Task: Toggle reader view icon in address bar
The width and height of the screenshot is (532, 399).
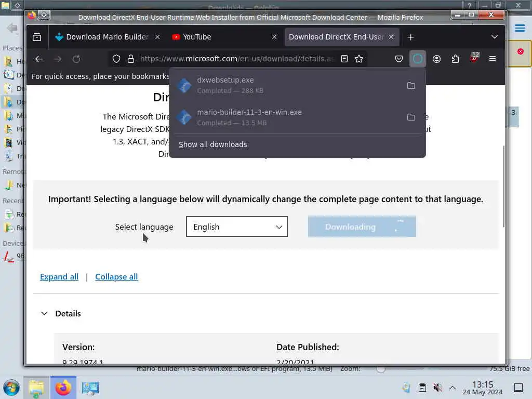Action: (x=344, y=59)
